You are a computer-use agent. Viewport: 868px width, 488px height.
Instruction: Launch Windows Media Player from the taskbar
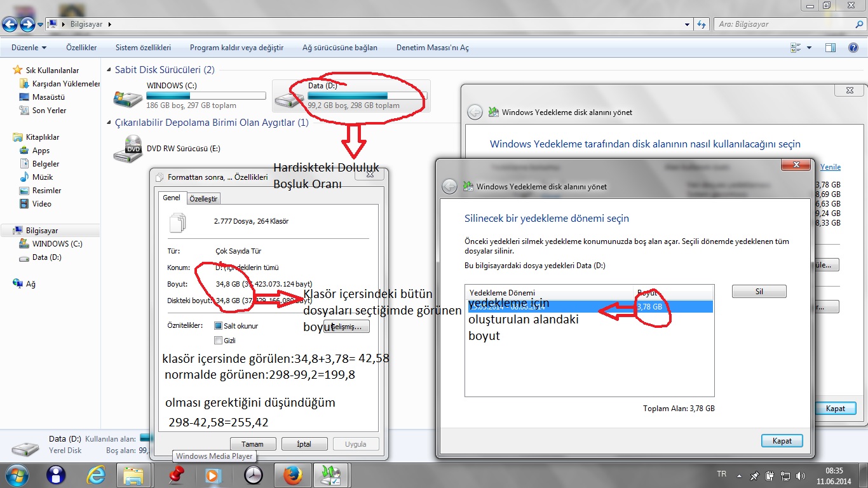(213, 475)
